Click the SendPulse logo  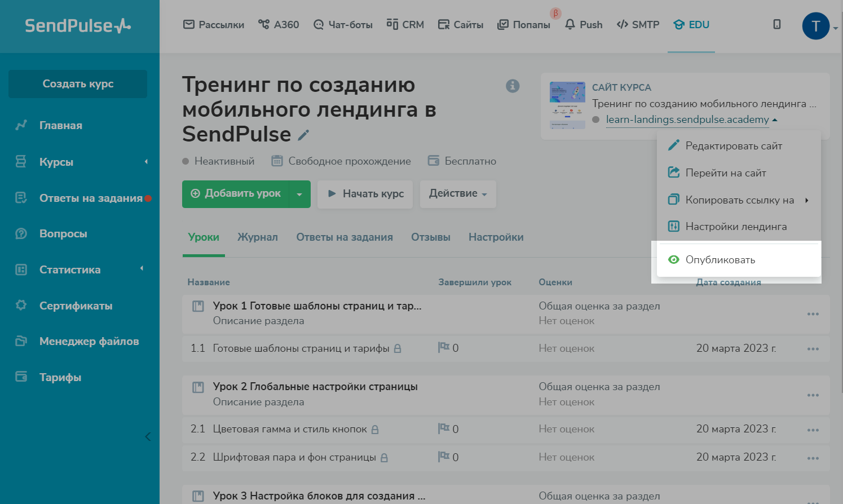[x=78, y=26]
